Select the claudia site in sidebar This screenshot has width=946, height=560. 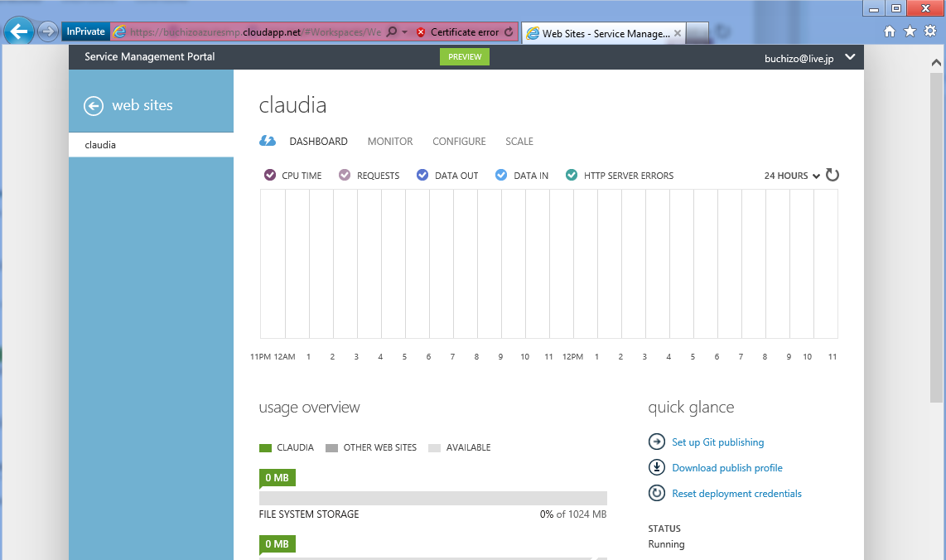click(x=151, y=145)
